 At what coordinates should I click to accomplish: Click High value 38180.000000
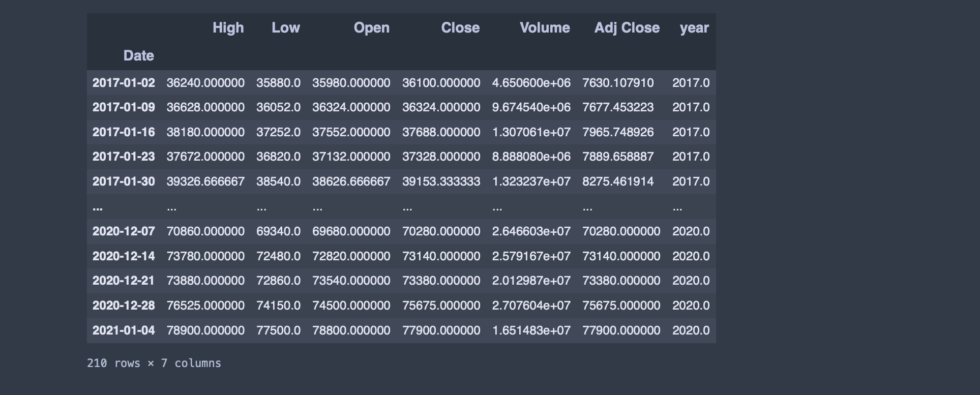pos(205,132)
